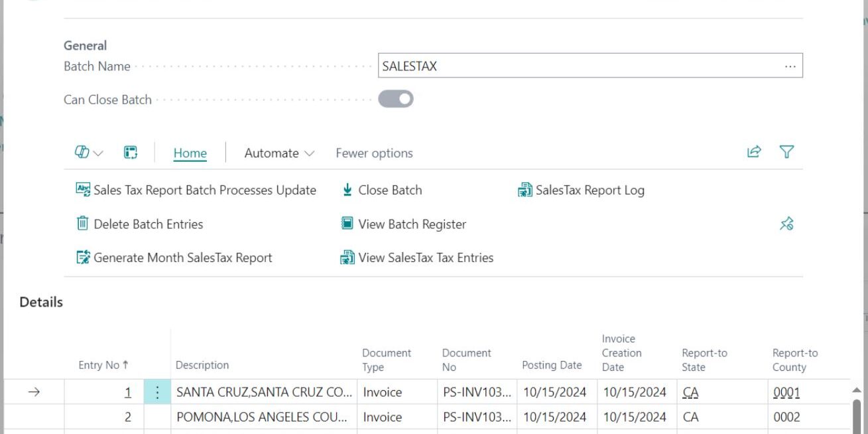Click the Fewer options link
The image size is (868, 434).
374,153
